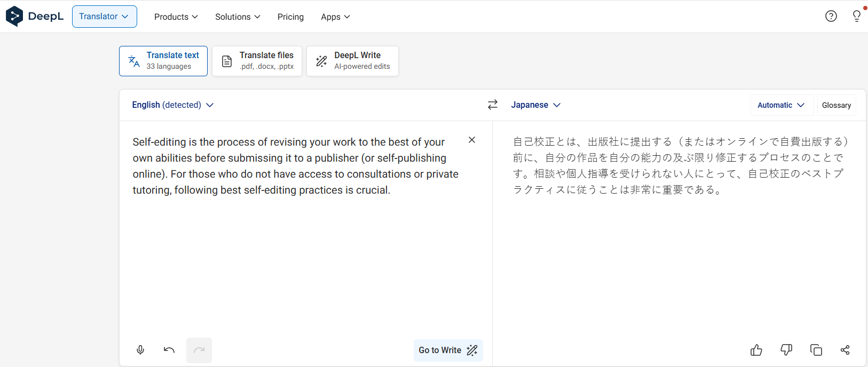
Task: Switch to the DeepL Write tab
Action: click(352, 61)
